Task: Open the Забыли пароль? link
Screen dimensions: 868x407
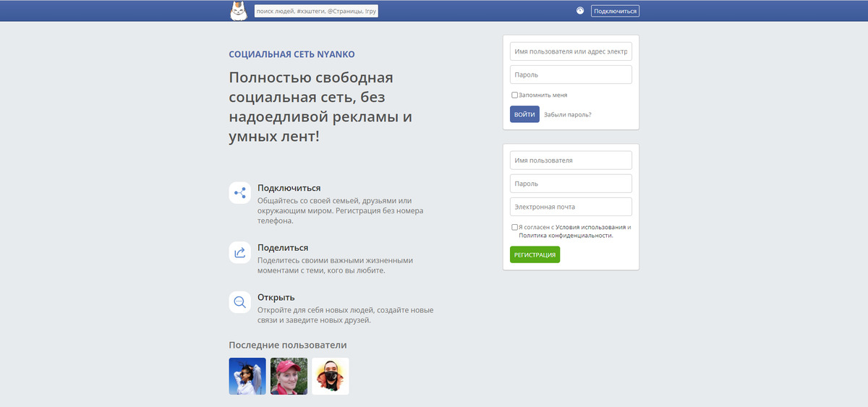Action: (x=567, y=114)
